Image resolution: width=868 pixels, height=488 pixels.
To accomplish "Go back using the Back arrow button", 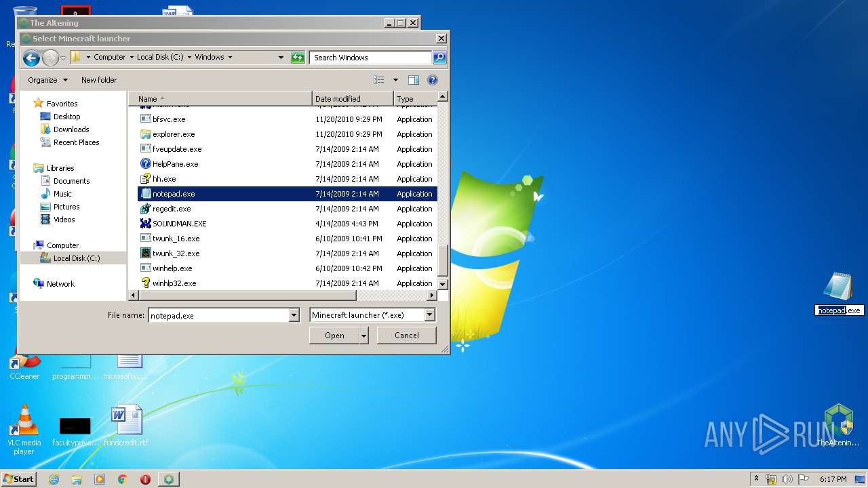I will point(31,58).
